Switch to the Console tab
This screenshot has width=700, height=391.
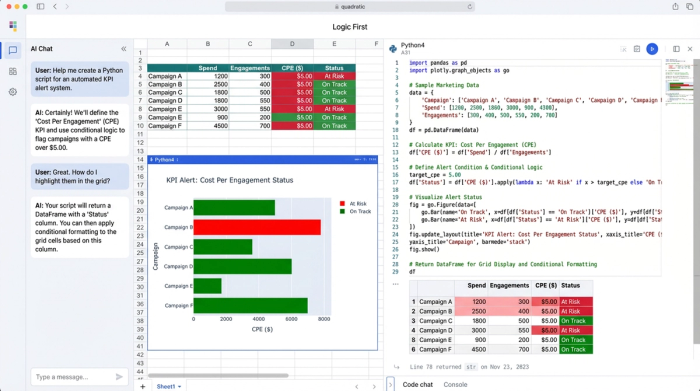[455, 384]
